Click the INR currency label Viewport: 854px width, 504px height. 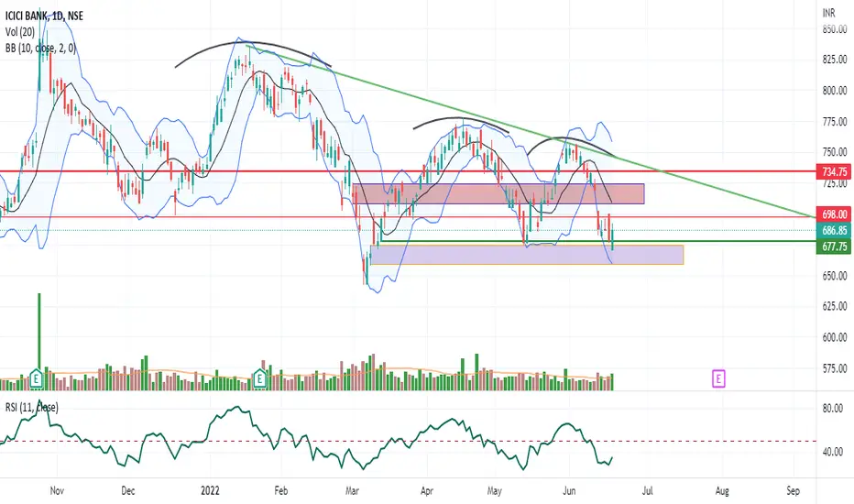[829, 13]
